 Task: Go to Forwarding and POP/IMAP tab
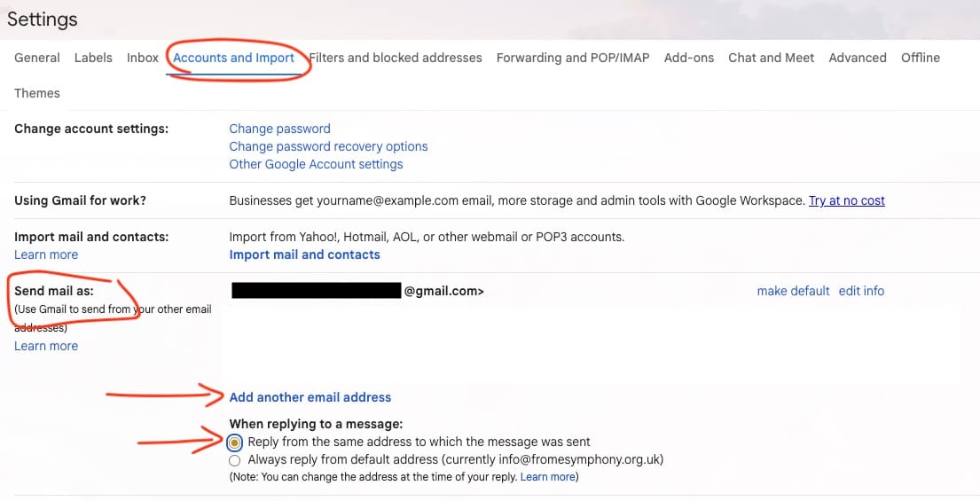[572, 58]
